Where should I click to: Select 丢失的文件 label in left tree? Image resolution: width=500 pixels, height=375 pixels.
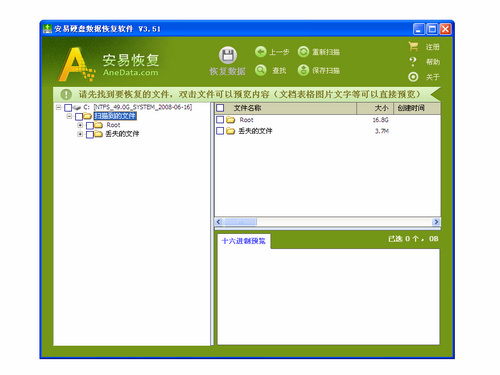point(122,134)
